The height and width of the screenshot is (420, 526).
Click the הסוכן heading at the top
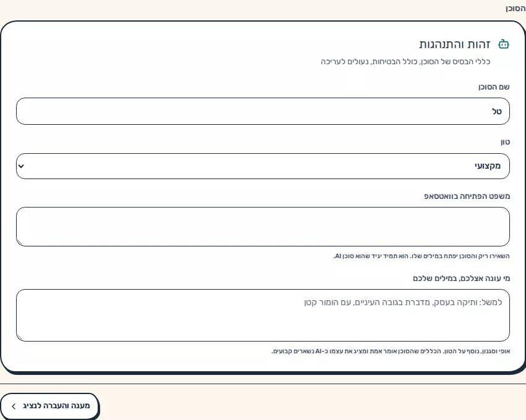coord(515,9)
